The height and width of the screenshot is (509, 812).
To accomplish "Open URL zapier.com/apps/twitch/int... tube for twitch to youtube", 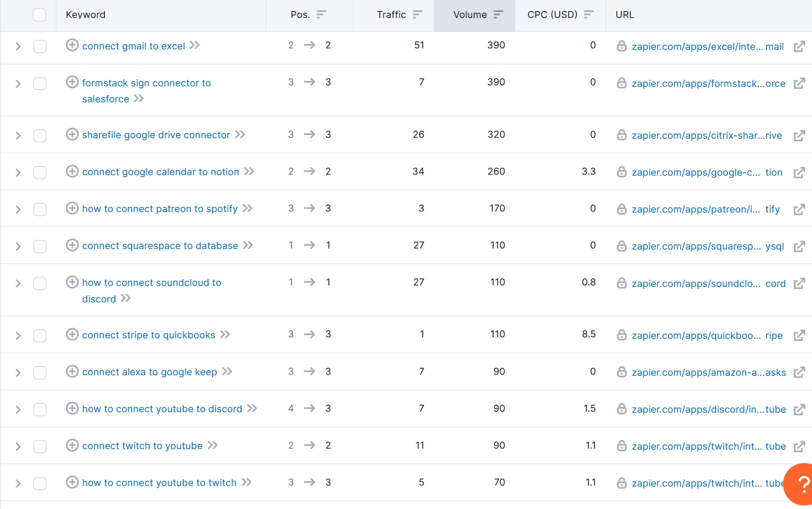I will click(709, 446).
